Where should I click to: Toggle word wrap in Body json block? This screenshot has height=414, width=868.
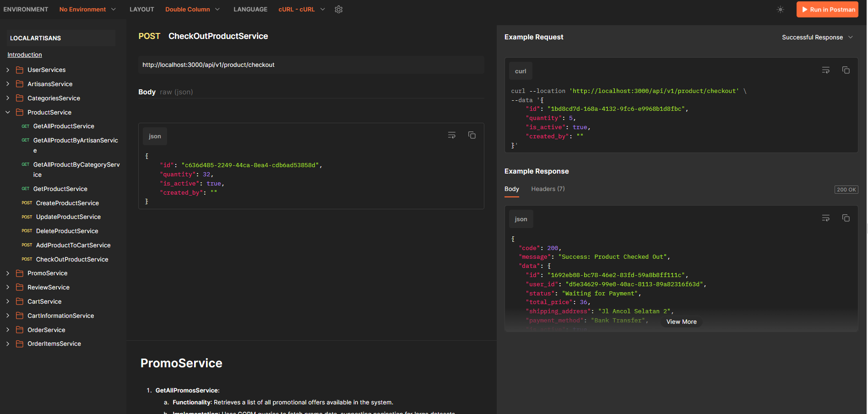(451, 135)
